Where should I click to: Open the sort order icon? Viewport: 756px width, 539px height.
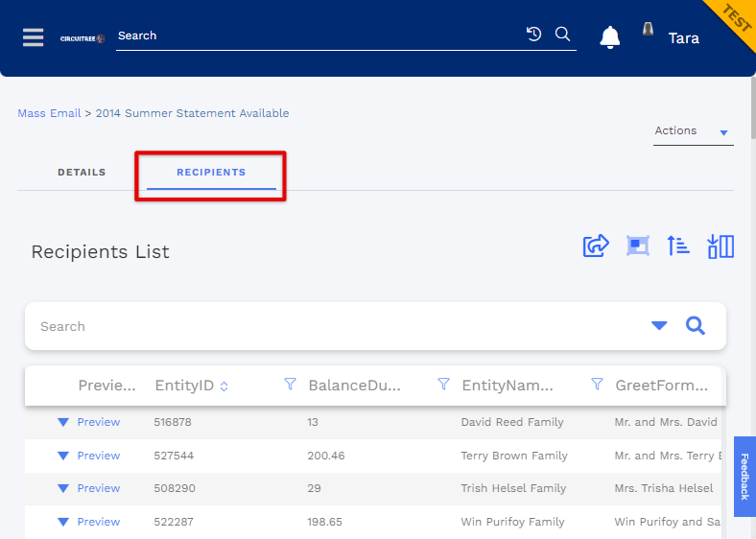(678, 246)
